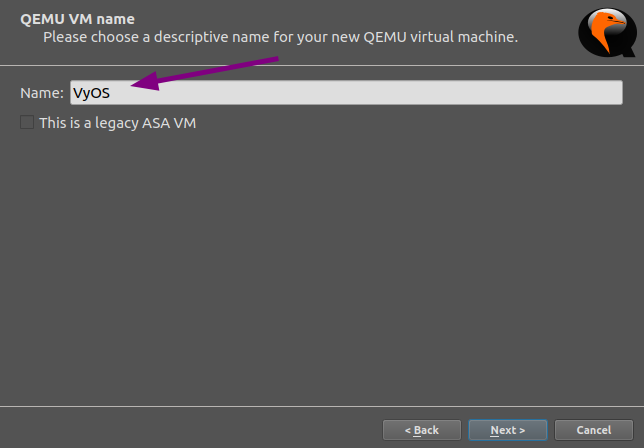Dismiss the dialog using Cancel
The width and height of the screenshot is (644, 448).
[x=593, y=430]
